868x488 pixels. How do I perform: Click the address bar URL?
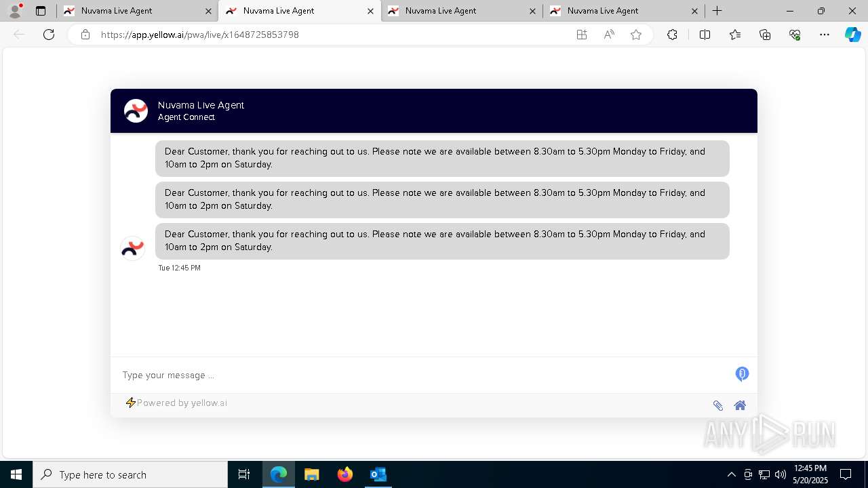point(200,35)
